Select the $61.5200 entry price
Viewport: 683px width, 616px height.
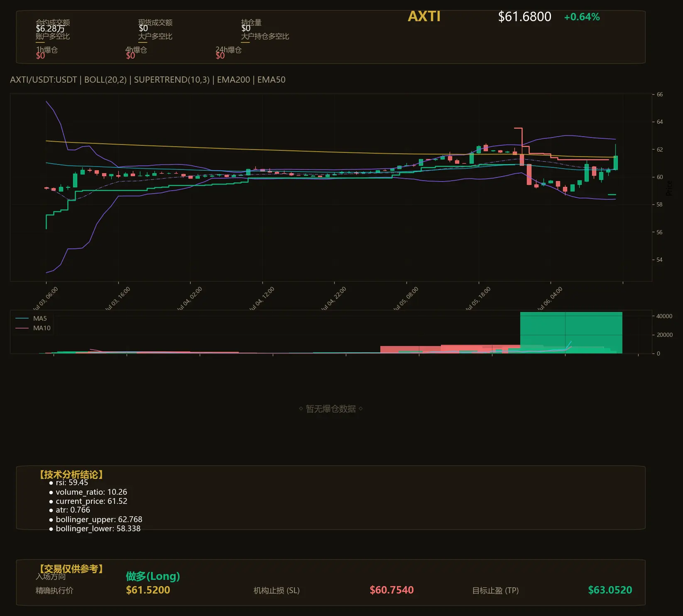point(148,590)
